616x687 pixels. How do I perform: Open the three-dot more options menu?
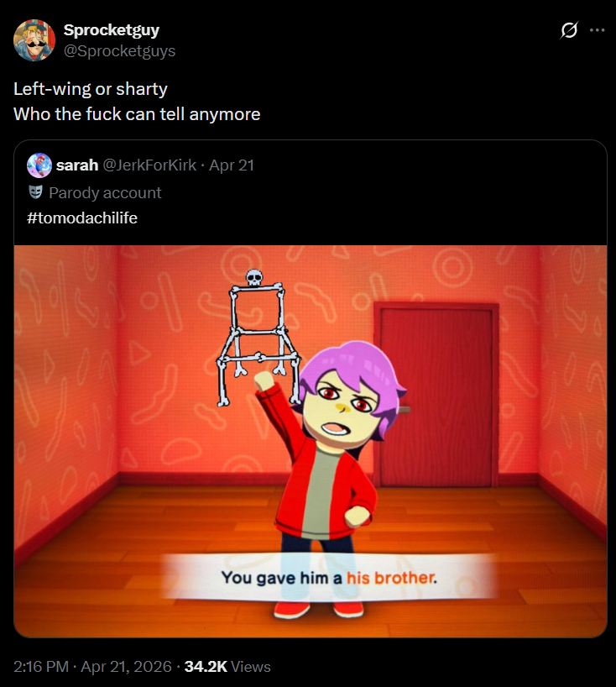598,30
